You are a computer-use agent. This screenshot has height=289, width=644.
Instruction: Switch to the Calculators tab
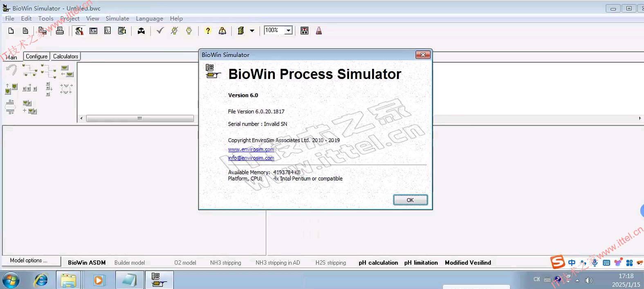click(65, 56)
